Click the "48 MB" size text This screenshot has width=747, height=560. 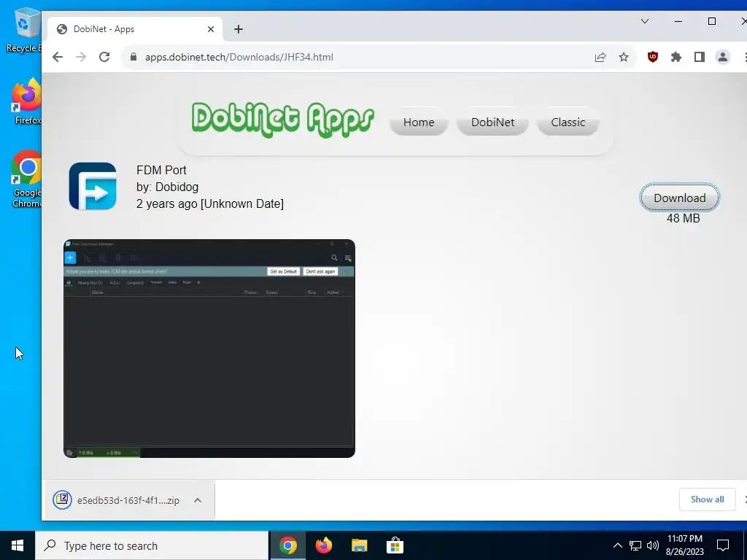[683, 218]
